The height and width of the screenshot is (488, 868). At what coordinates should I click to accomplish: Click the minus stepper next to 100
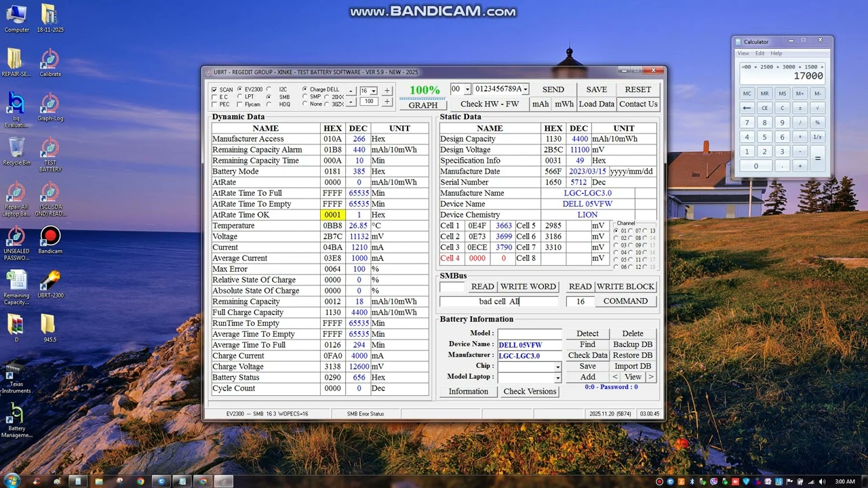351,102
